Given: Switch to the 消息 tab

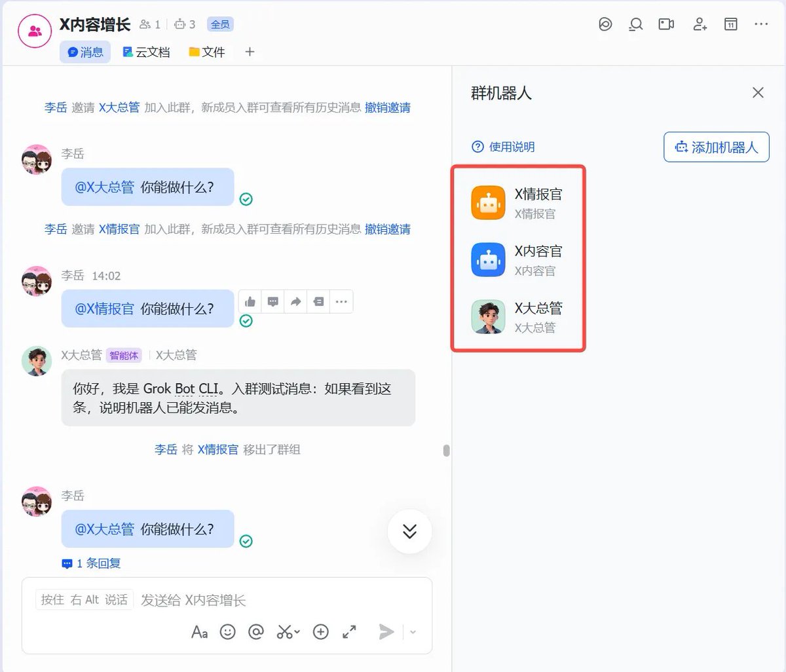Looking at the screenshot, I should pyautogui.click(x=85, y=52).
